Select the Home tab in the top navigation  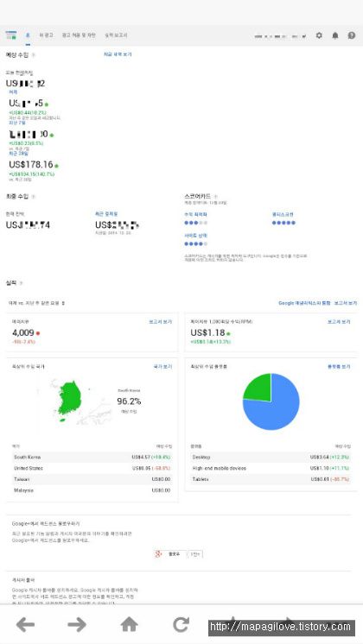click(x=28, y=35)
